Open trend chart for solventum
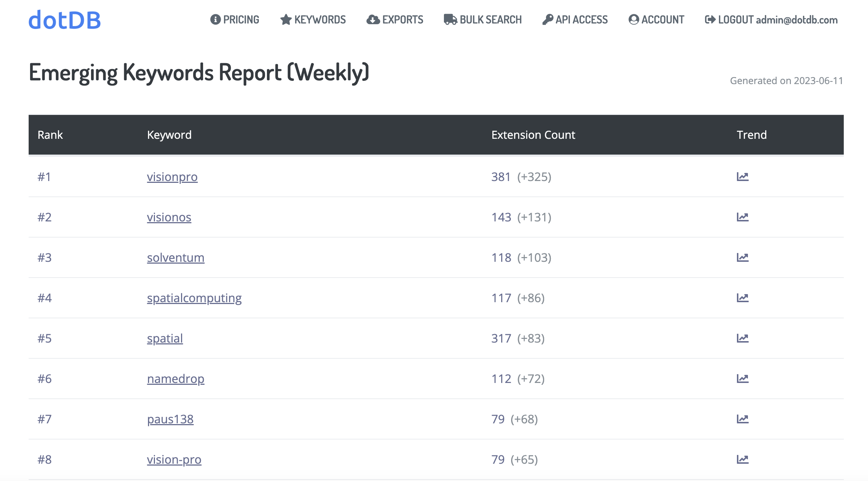Screen dimensions: 868x481 point(742,257)
